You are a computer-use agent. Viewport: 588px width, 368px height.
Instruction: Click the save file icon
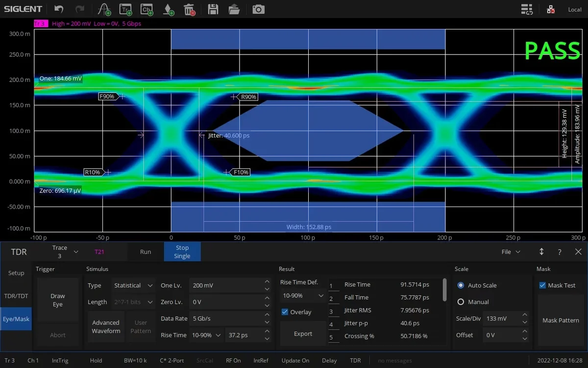tap(213, 9)
